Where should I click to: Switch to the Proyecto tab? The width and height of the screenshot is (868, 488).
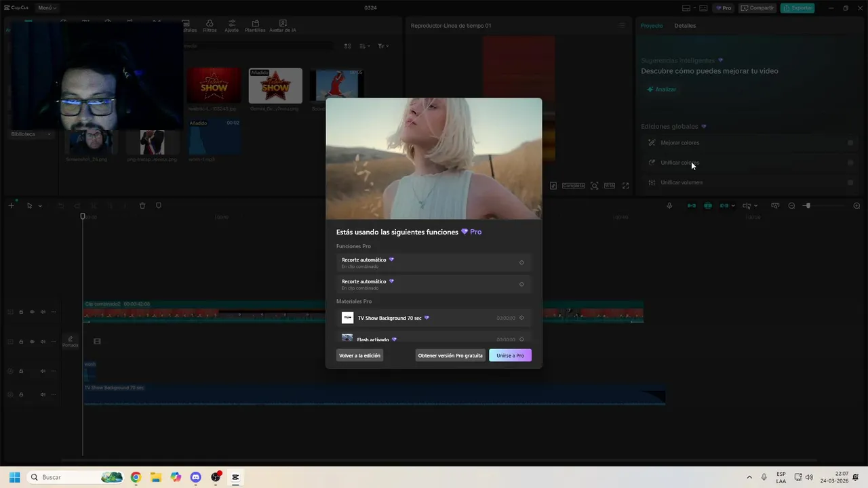652,26
